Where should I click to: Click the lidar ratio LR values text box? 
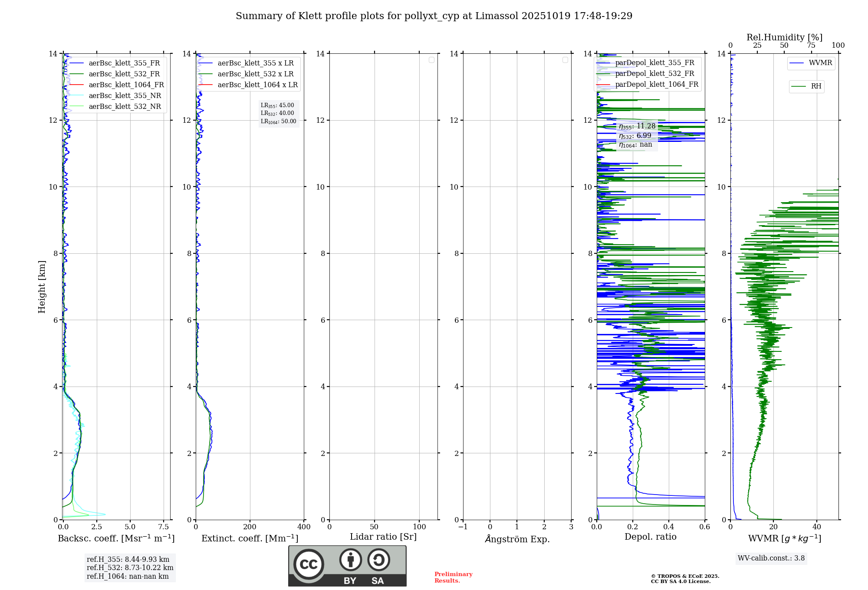(x=278, y=113)
